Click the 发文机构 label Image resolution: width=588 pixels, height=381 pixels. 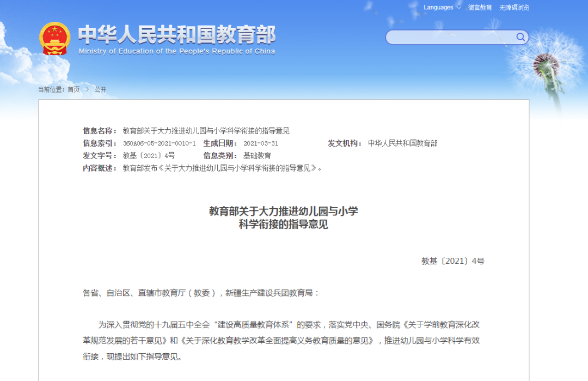tap(345, 143)
